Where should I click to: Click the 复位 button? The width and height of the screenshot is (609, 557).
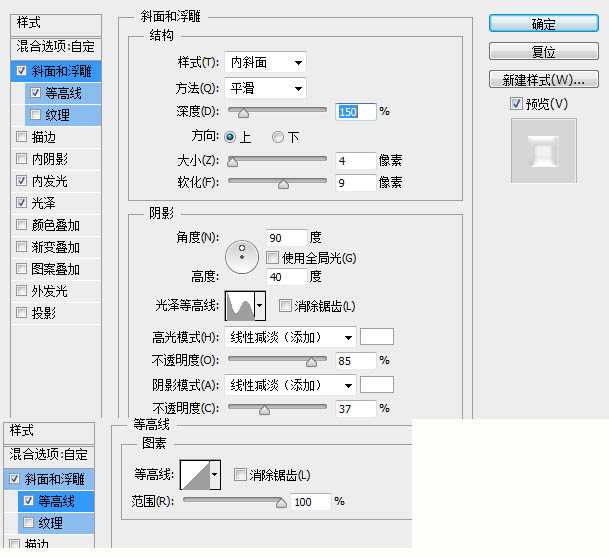click(x=543, y=51)
